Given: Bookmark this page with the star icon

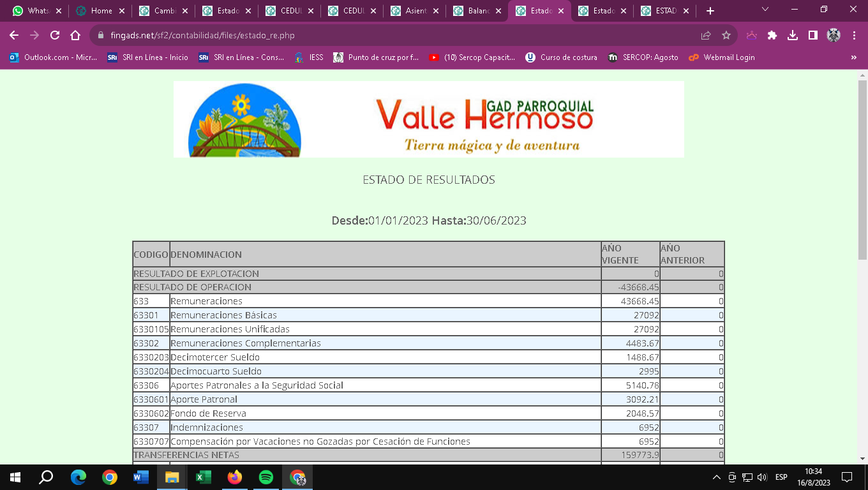Looking at the screenshot, I should [726, 36].
